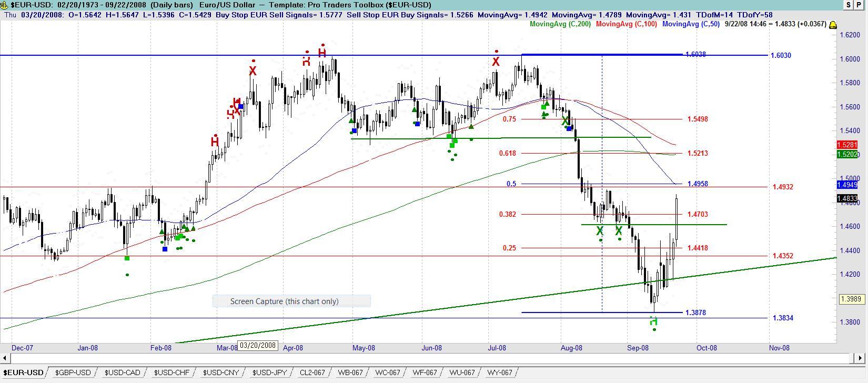The image size is (868, 383).
Task: Click the horizontal scrollbar track
Action: point(431,358)
